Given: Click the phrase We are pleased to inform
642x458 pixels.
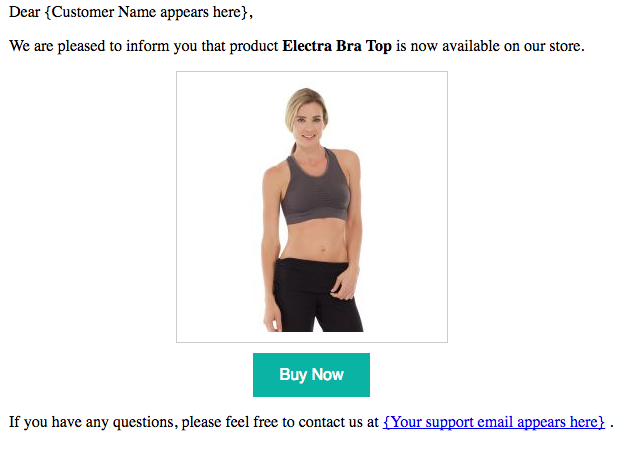Looking at the screenshot, I should [x=89, y=46].
